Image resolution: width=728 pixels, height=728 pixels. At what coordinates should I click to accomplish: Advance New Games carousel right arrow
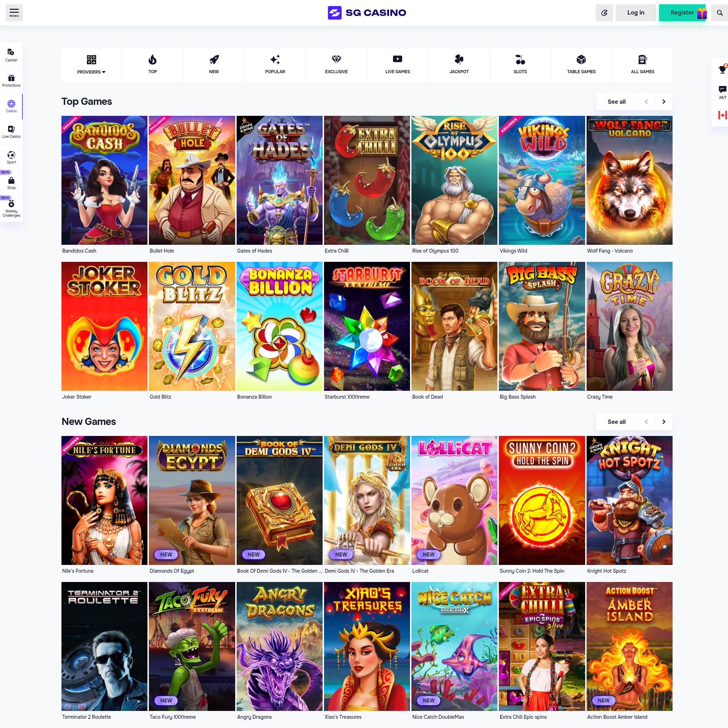pyautogui.click(x=664, y=422)
